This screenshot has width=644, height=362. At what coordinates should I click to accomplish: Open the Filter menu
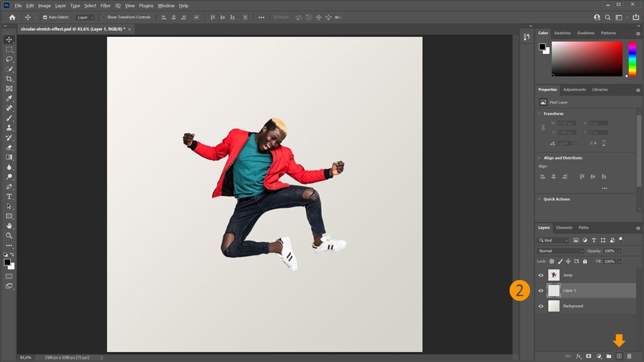(105, 5)
